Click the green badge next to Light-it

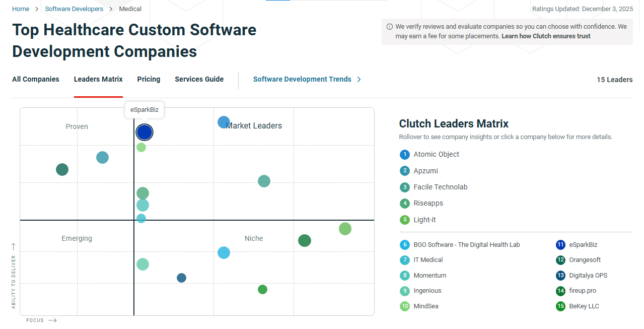pyautogui.click(x=404, y=220)
